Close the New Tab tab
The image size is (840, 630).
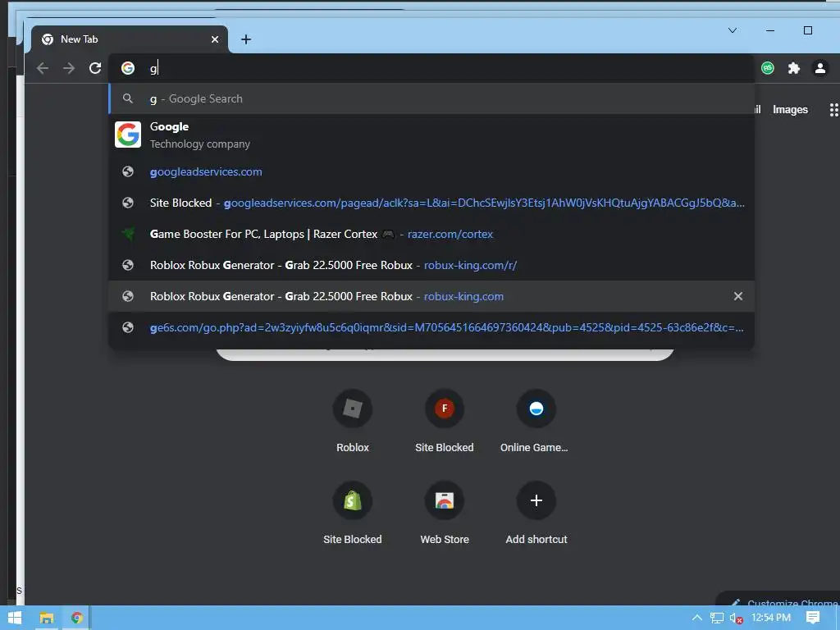[x=215, y=39]
